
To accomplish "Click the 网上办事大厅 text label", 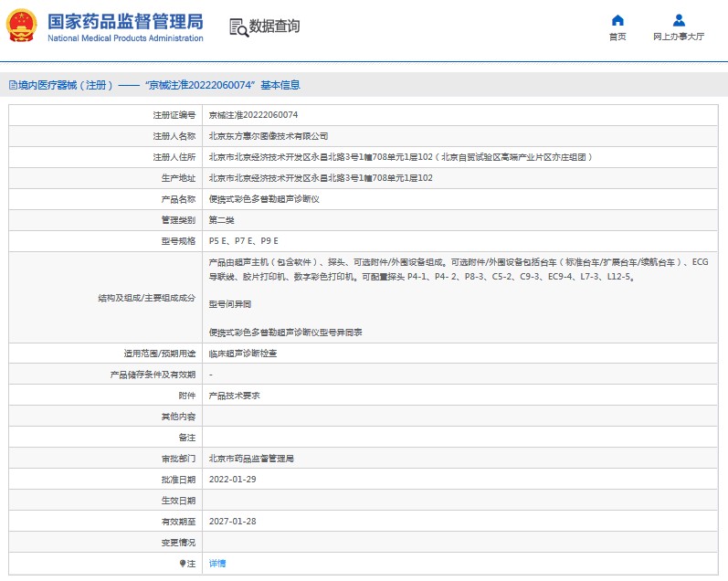I will click(x=679, y=37).
